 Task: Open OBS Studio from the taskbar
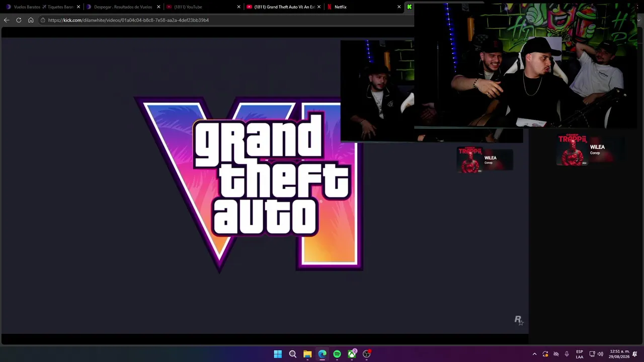pos(367,354)
